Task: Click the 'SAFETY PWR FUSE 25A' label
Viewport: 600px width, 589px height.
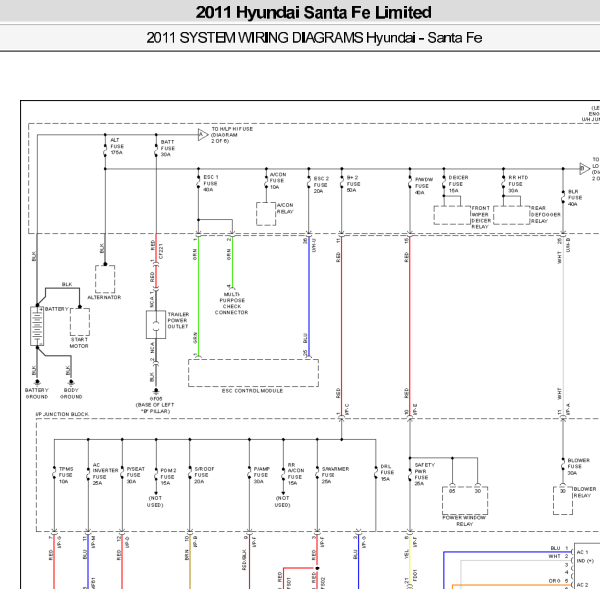Action: pyautogui.click(x=425, y=474)
